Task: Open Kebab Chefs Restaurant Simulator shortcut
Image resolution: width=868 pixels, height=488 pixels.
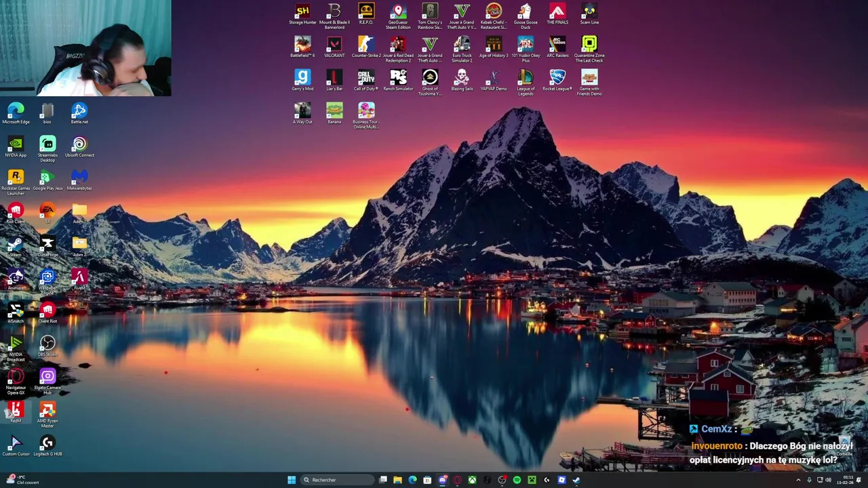Action: coord(494,16)
